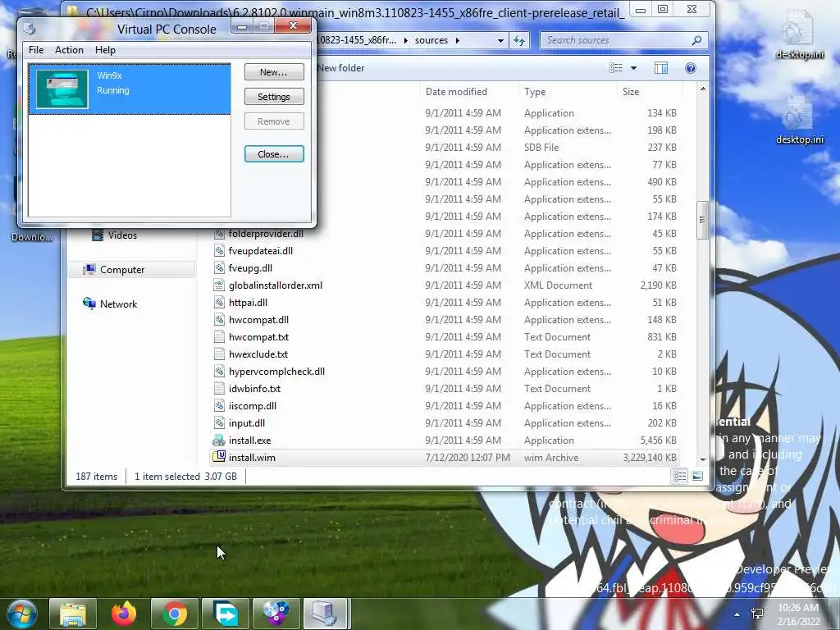Open the Windows Start menu orb
The image size is (840, 630).
pos(21,614)
